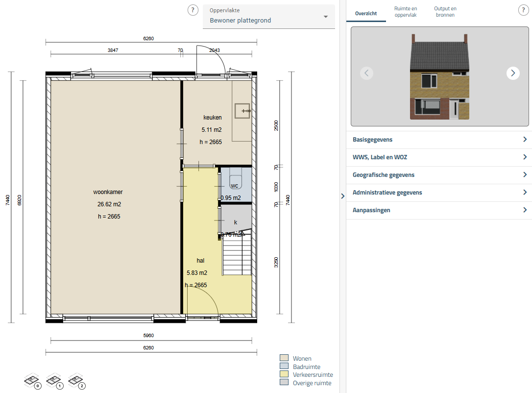Expand the Aanpassingen section
Image resolution: width=532 pixels, height=393 pixels.
tap(439, 210)
